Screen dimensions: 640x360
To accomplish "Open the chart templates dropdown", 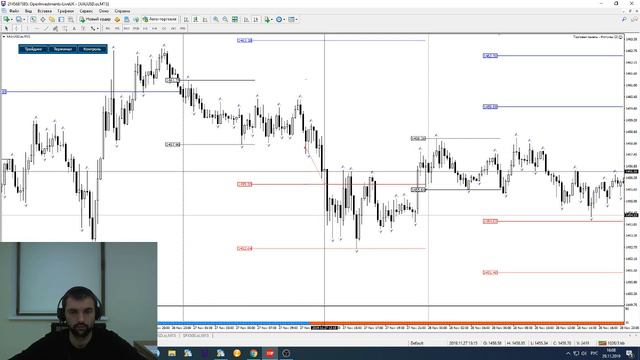I will 293,19.
